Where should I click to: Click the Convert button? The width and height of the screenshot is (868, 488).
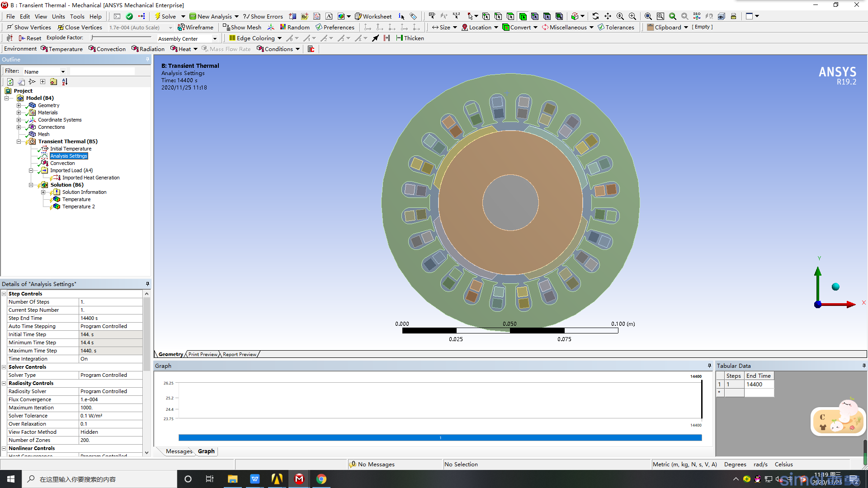[x=520, y=27]
